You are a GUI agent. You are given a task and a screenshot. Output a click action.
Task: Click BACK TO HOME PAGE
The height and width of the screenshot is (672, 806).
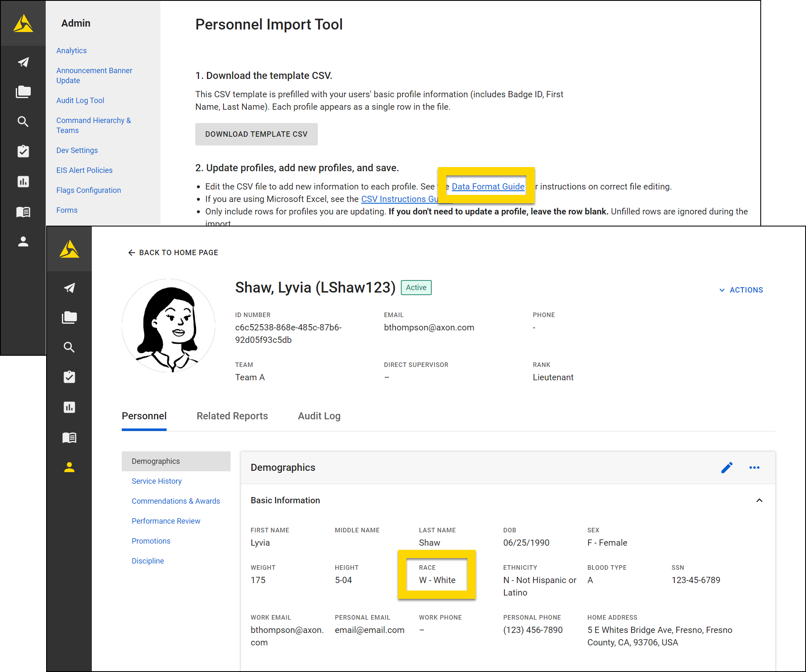click(x=173, y=252)
